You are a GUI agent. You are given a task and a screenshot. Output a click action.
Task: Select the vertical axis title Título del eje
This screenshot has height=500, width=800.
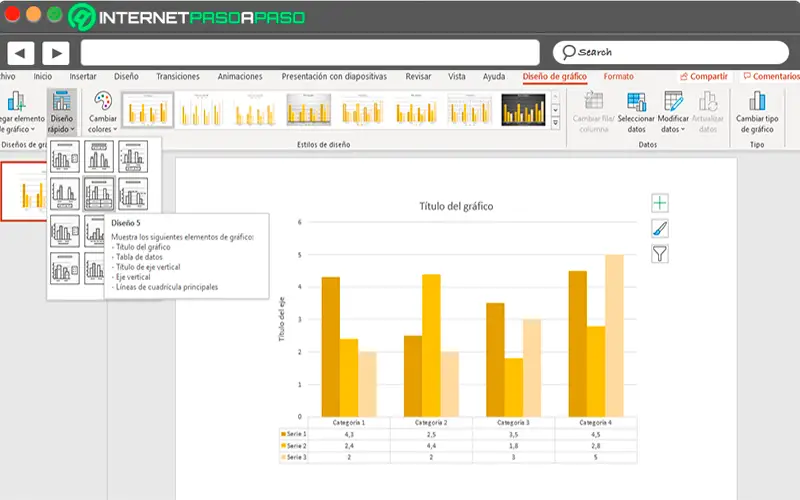tap(282, 319)
